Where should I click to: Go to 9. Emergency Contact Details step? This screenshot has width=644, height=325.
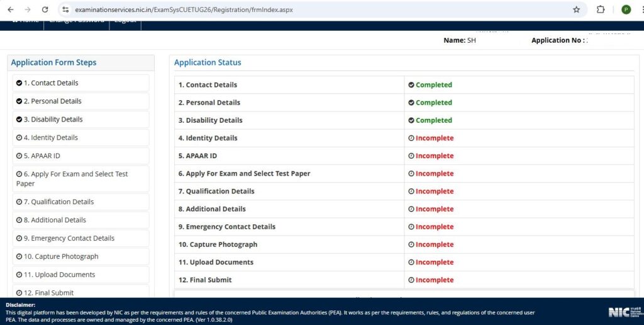(x=80, y=239)
